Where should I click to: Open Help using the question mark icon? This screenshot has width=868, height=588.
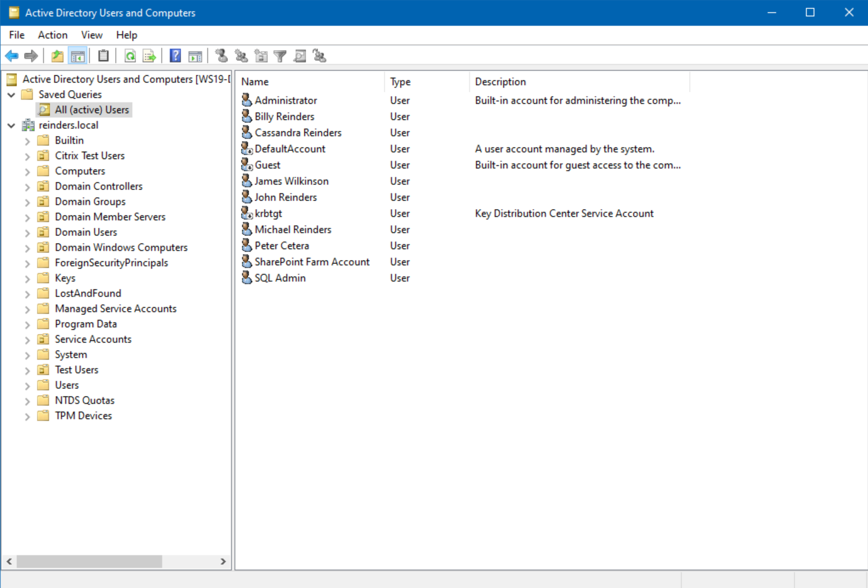[175, 56]
